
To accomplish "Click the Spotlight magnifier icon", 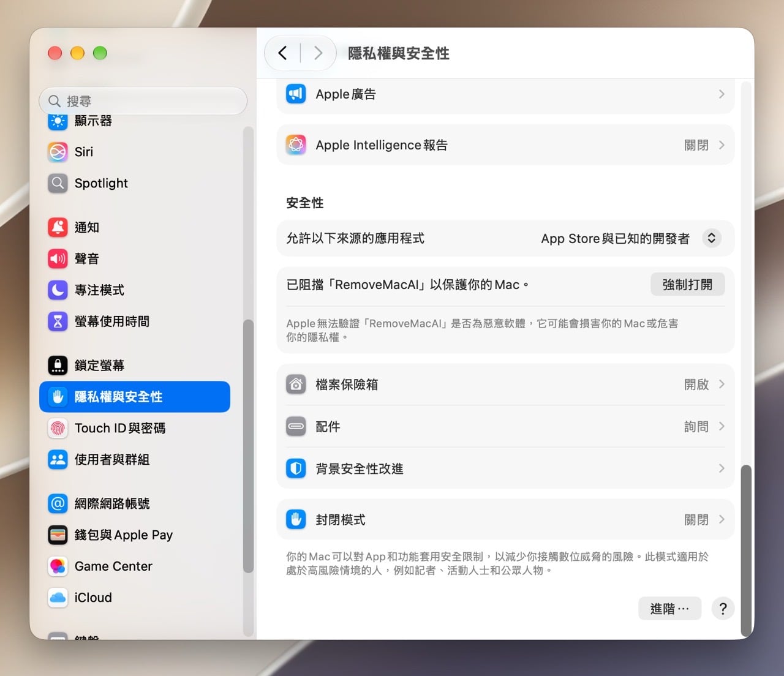I will point(58,183).
